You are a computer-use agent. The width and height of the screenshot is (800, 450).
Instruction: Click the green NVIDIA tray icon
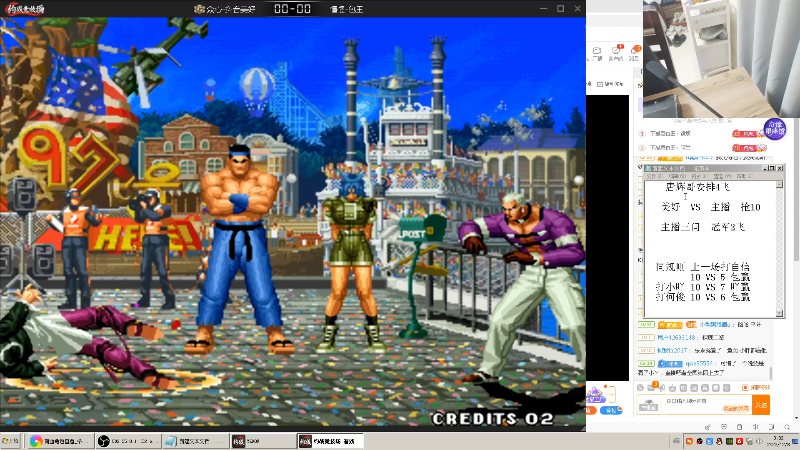coord(730,441)
